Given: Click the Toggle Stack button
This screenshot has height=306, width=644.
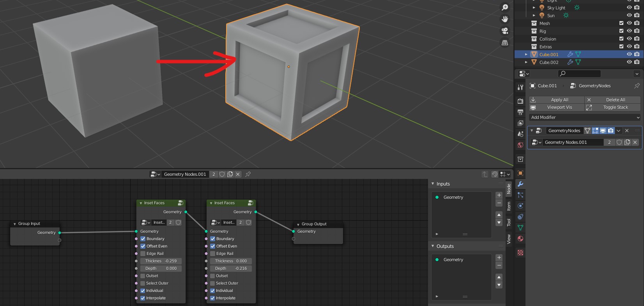Looking at the screenshot, I should coord(612,107).
